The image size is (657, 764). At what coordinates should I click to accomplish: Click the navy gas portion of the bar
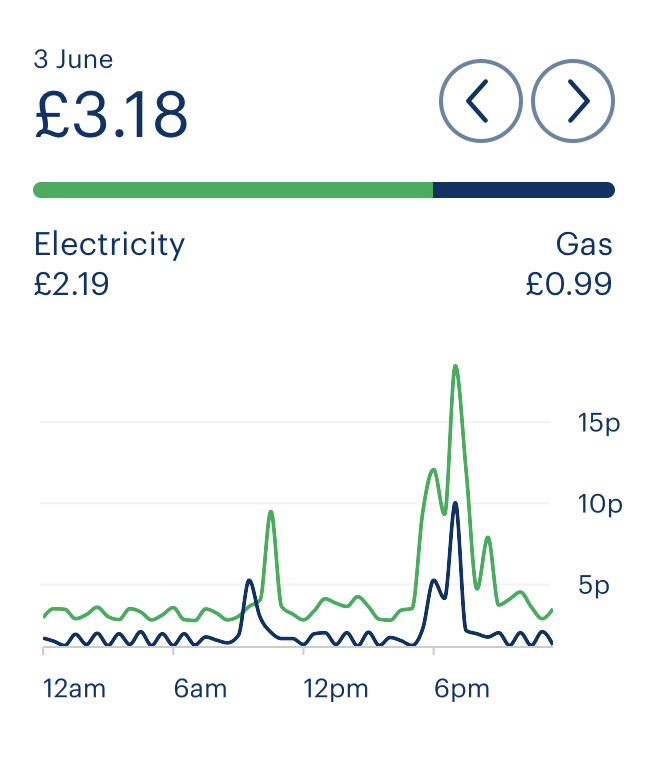pos(523,190)
